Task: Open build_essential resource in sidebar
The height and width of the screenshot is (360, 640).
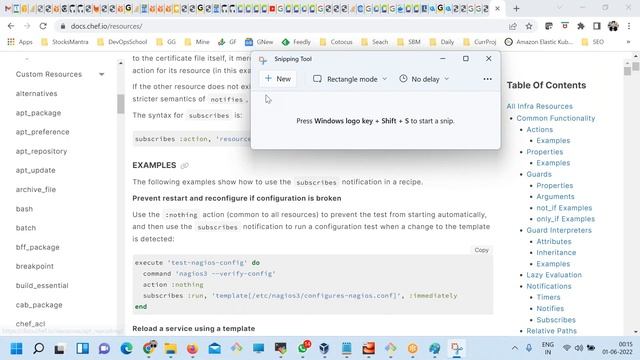Action: pos(42,285)
